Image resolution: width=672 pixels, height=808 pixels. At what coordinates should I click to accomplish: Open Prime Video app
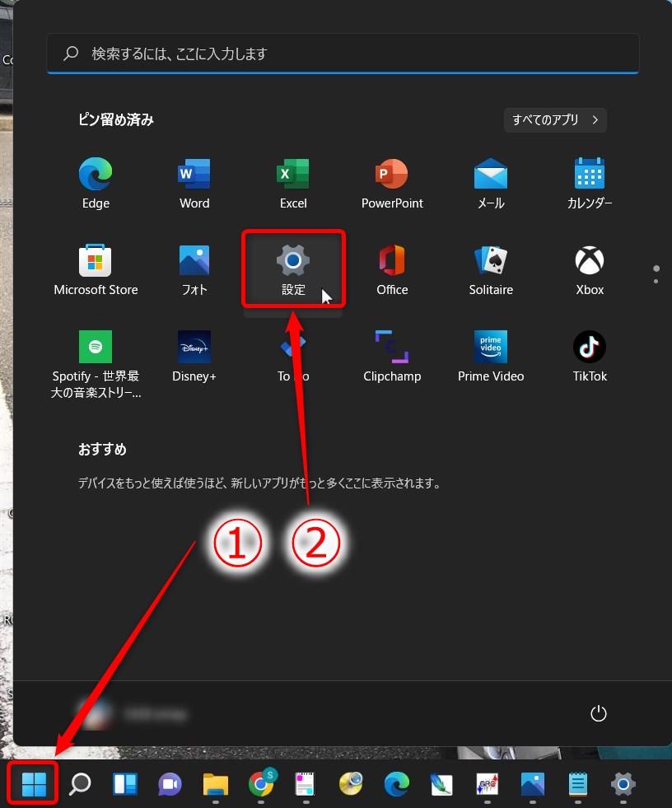point(491,357)
